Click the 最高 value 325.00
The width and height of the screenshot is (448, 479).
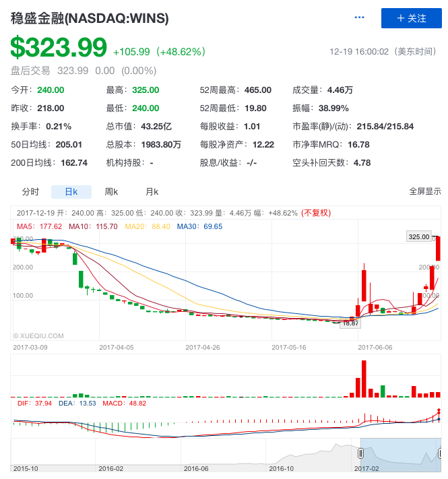point(146,90)
